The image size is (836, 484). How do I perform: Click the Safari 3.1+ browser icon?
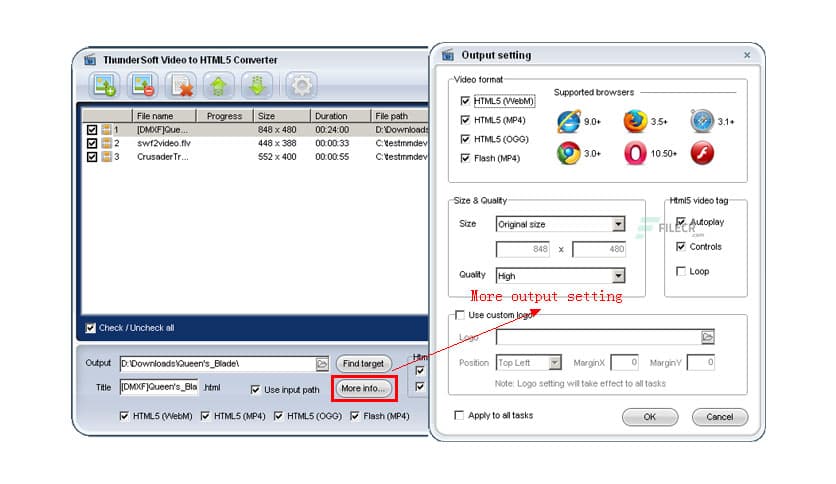[x=702, y=122]
